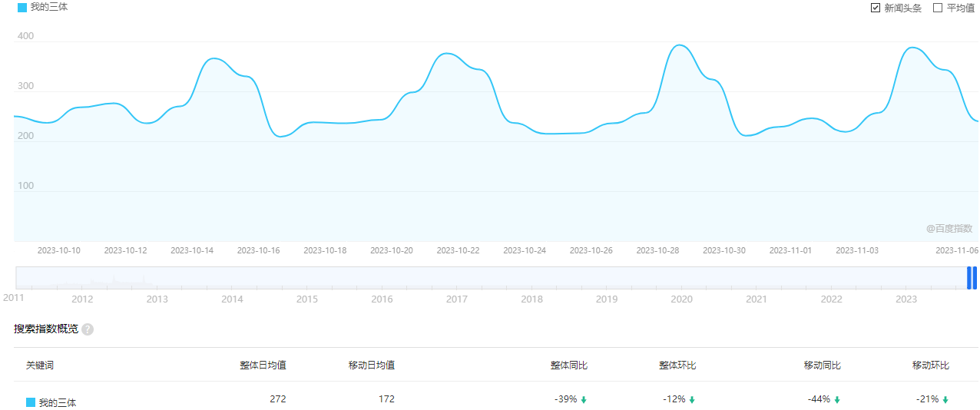Click the 移动日均值 column header
The width and height of the screenshot is (980, 410).
[372, 365]
